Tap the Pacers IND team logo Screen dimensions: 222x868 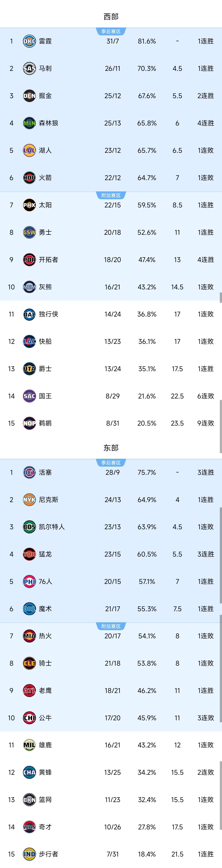point(29,854)
